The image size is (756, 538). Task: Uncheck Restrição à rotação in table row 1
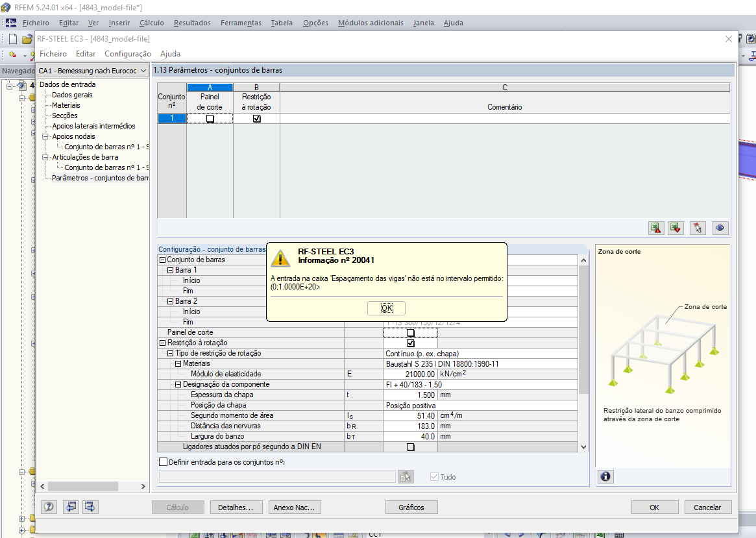click(x=256, y=119)
